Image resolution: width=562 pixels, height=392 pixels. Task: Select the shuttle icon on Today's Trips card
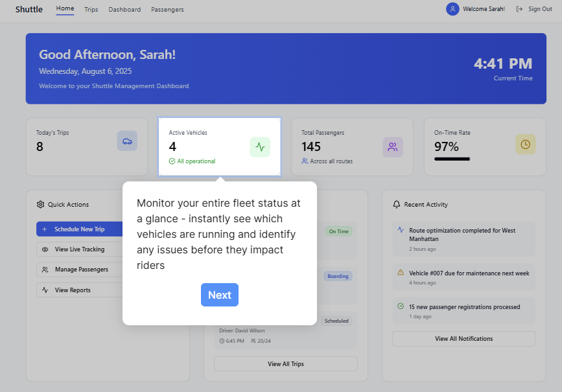pos(127,141)
